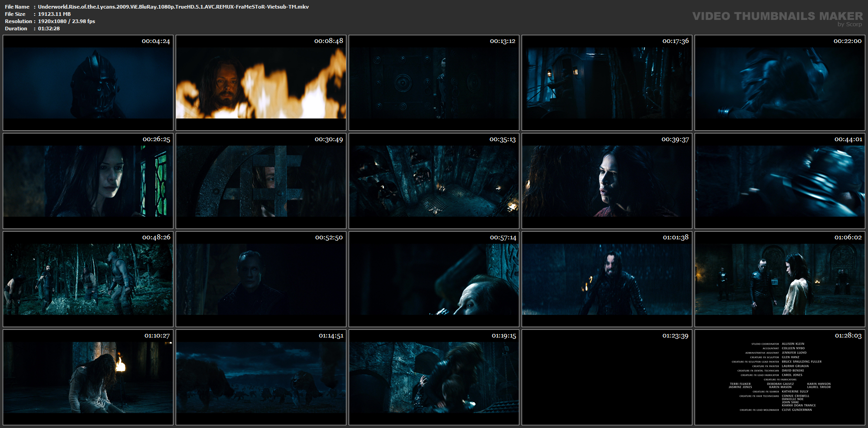
Task: Open the 00:30:49 barred door thumbnail
Action: [261, 181]
